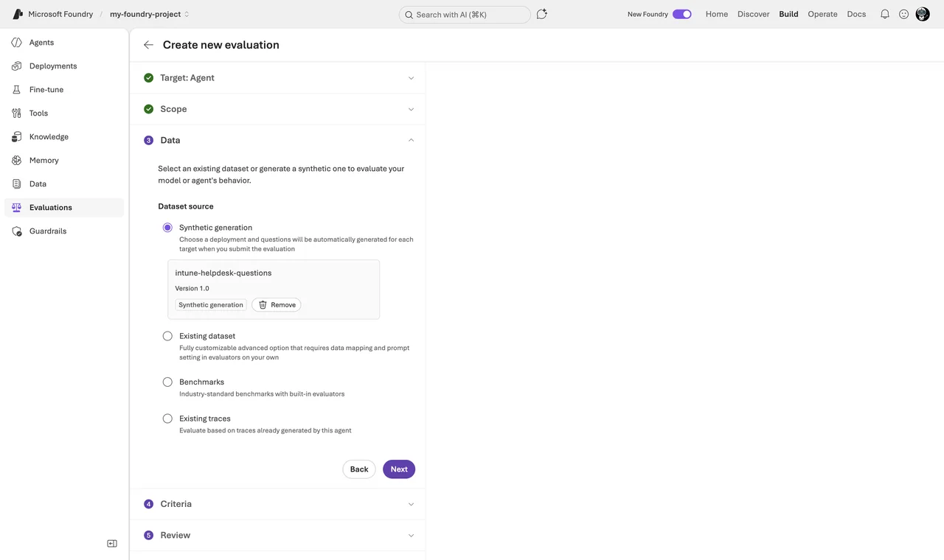Open the Memory sidebar icon
This screenshot has width=944, height=560.
click(16, 161)
